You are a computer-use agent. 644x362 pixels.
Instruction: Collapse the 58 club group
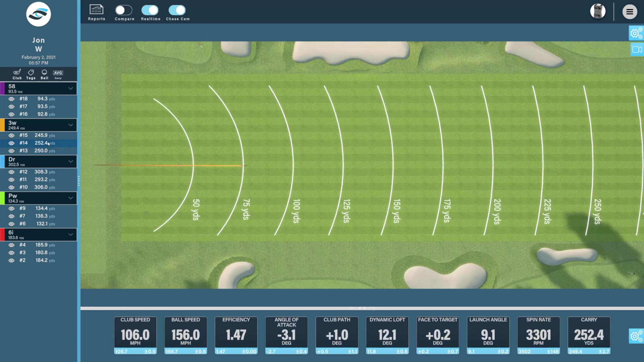click(71, 88)
